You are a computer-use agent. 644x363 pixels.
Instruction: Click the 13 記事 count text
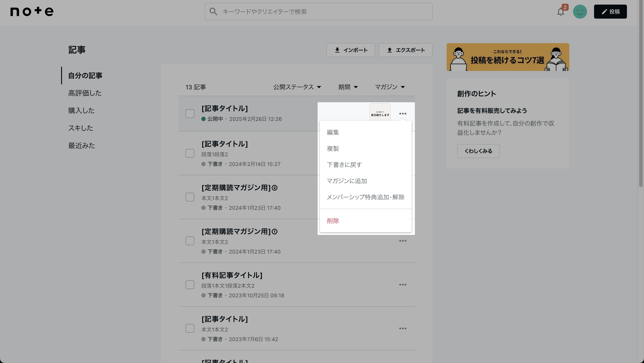tap(195, 87)
